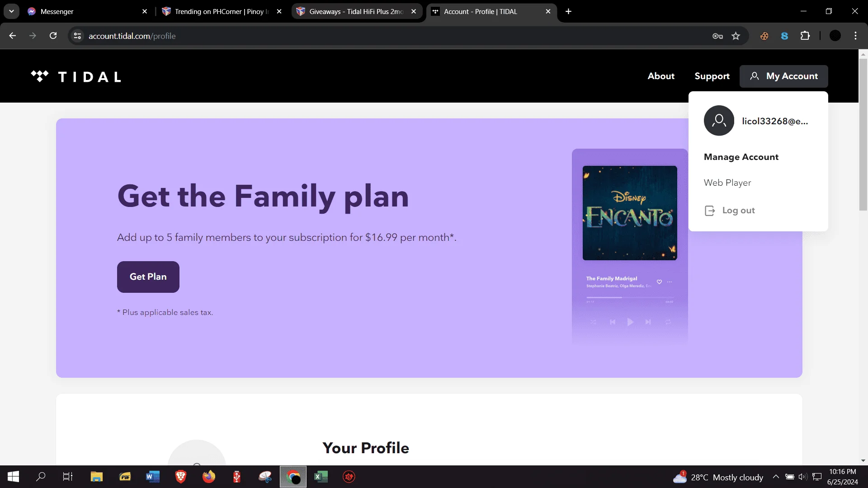This screenshot has height=488, width=868.
Task: Click the volume speaker tray icon
Action: coord(803,477)
